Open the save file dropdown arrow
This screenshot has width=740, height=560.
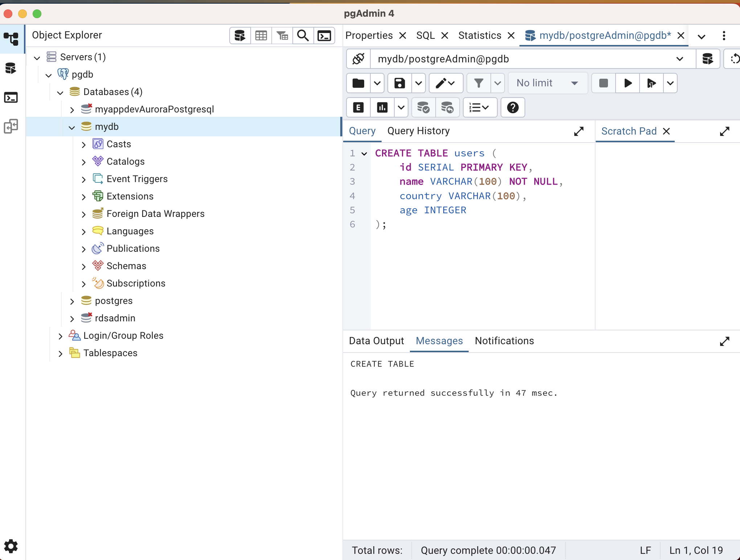419,83
